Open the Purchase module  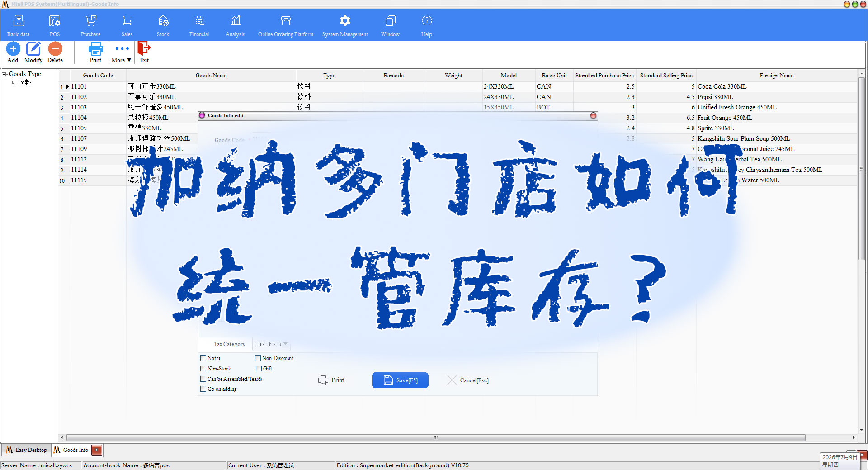[91, 26]
